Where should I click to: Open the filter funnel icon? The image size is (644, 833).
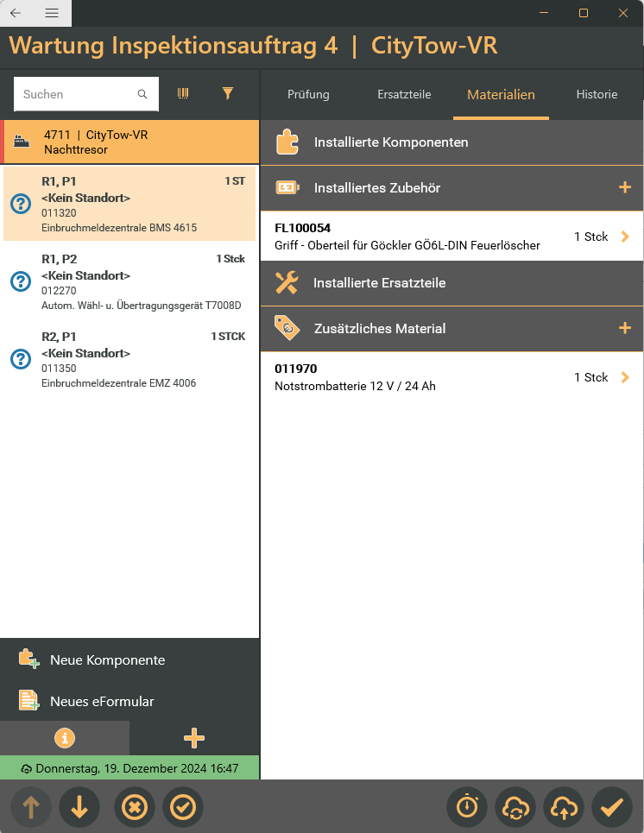click(228, 93)
